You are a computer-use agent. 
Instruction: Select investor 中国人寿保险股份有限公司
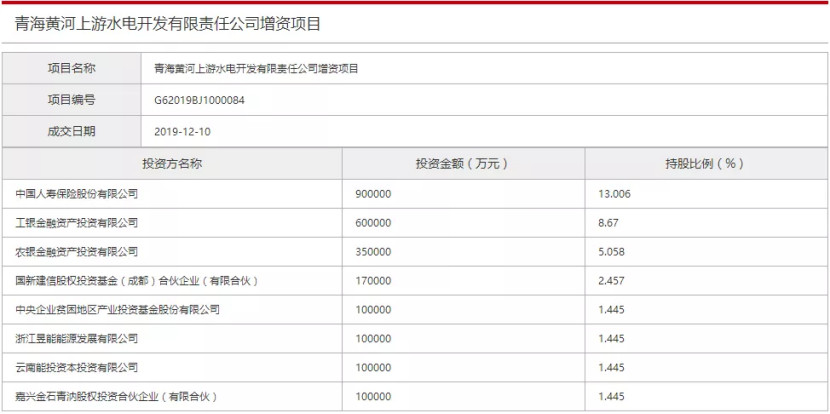pyautogui.click(x=77, y=194)
